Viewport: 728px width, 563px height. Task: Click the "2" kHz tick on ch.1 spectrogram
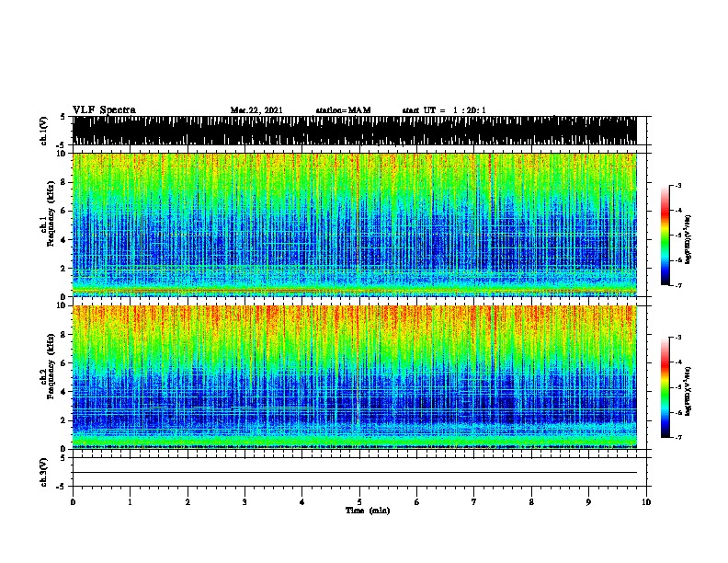[63, 268]
